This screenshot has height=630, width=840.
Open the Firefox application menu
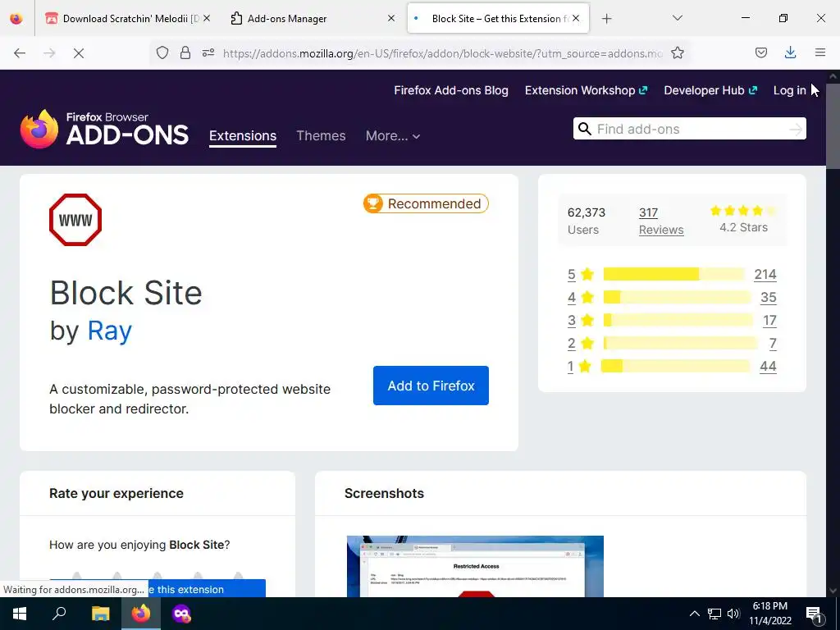point(820,52)
